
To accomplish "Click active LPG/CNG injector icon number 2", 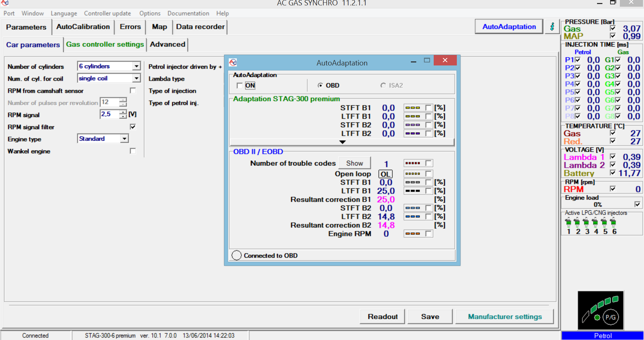I will tap(577, 222).
